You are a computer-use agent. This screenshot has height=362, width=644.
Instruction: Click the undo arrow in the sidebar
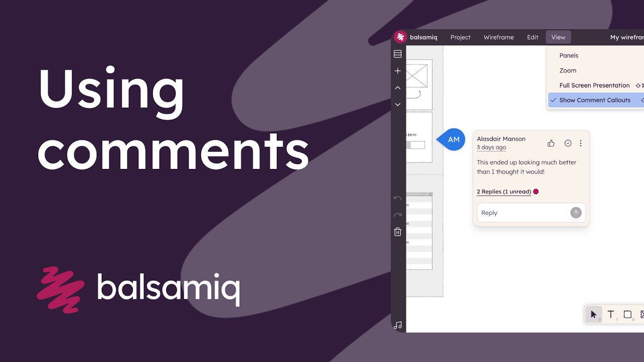click(397, 198)
